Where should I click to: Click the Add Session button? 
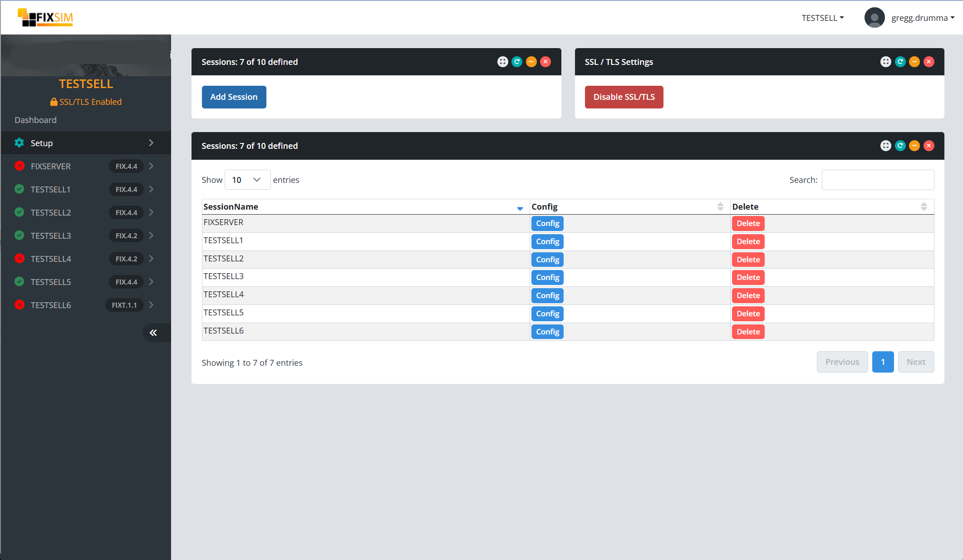(x=234, y=97)
